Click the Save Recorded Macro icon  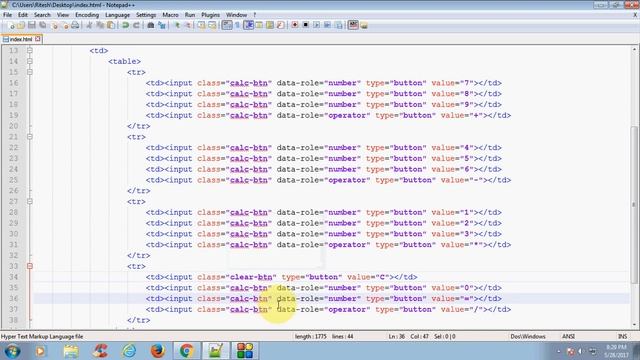coord(339,25)
